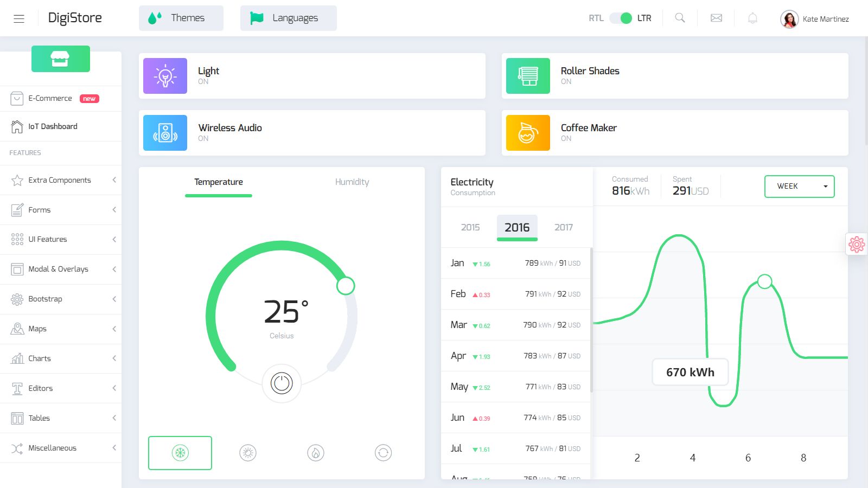
Task: Open the WEEK period dropdown
Action: (799, 186)
